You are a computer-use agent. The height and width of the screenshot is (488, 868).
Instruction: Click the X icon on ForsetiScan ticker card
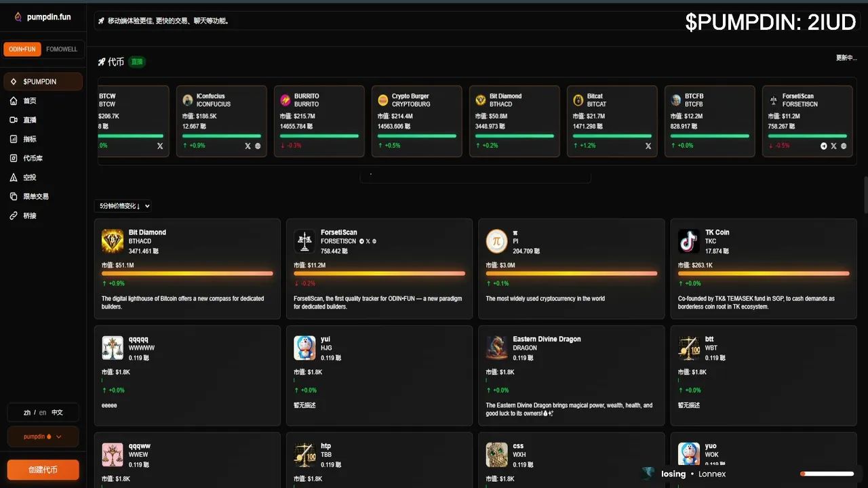pos(833,146)
